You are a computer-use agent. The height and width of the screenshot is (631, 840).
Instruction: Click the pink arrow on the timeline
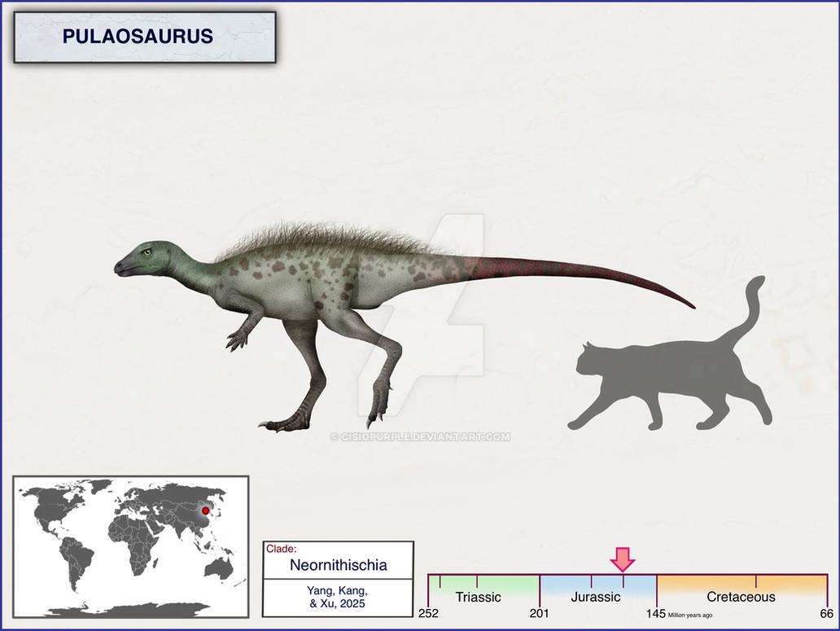click(623, 559)
